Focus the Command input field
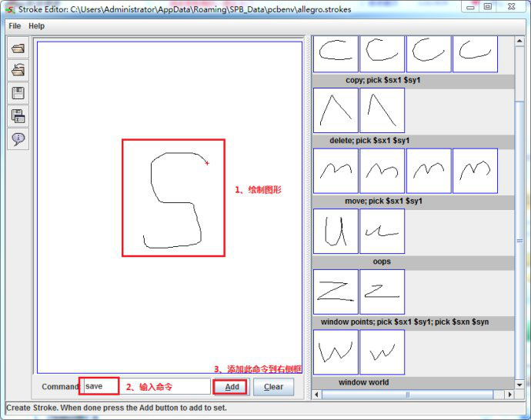 [x=147, y=386]
